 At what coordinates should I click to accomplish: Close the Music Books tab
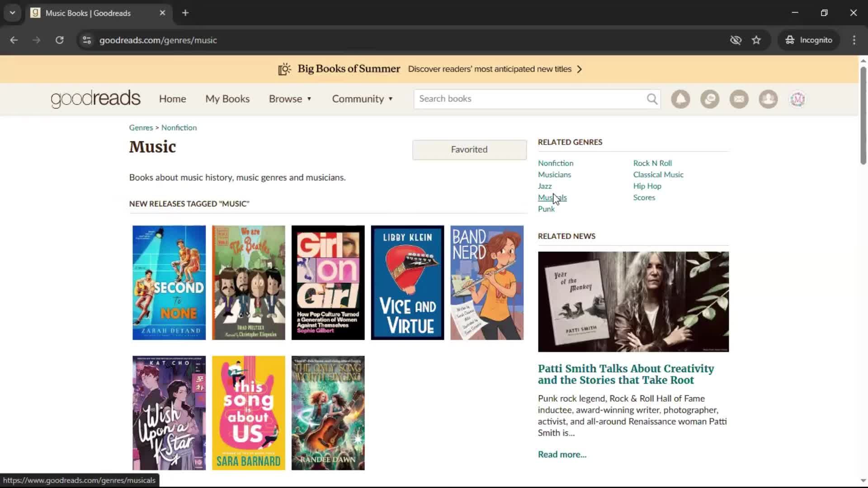click(162, 13)
